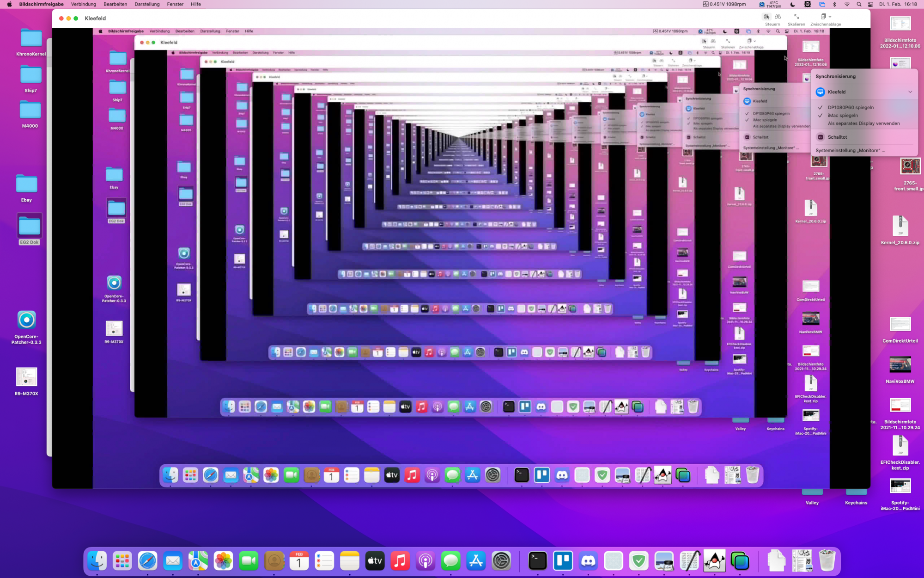Viewport: 924px width, 578px height.
Task: Open Discord from the bottom-most dock
Action: click(x=588, y=561)
